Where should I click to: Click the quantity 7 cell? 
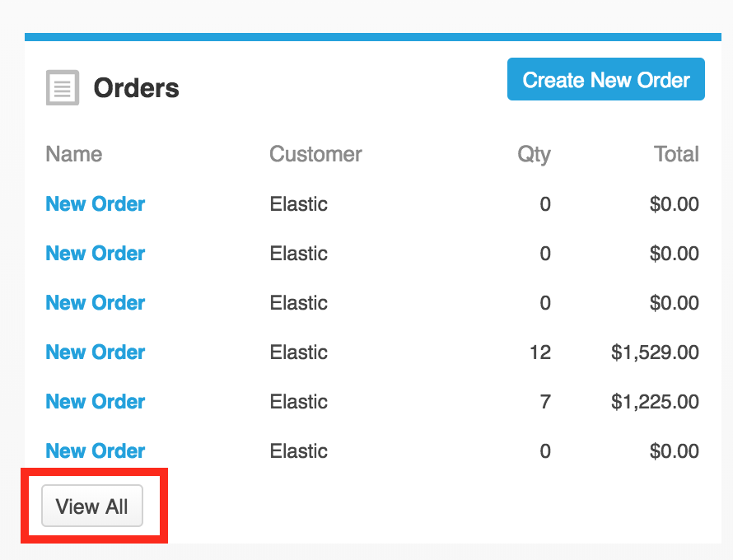(x=545, y=402)
